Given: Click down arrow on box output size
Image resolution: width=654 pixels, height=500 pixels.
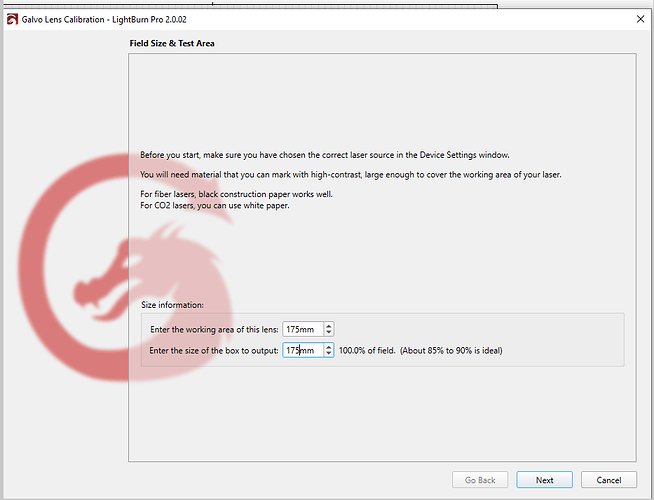Looking at the screenshot, I should [329, 354].
